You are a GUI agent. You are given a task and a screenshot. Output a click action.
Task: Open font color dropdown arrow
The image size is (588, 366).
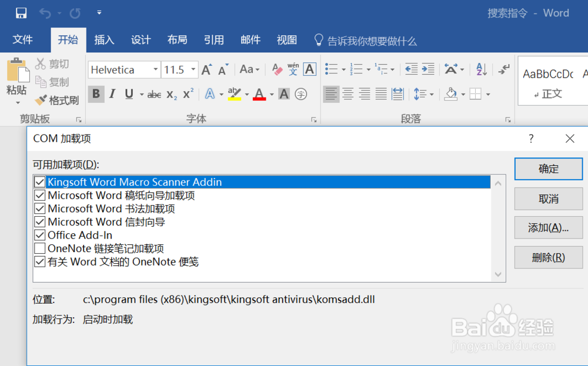272,95
